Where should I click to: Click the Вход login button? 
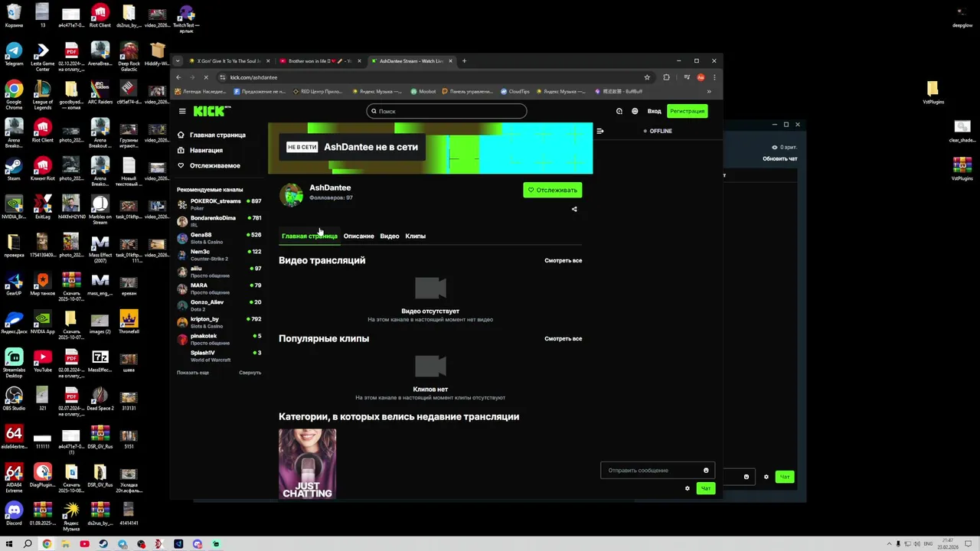654,111
